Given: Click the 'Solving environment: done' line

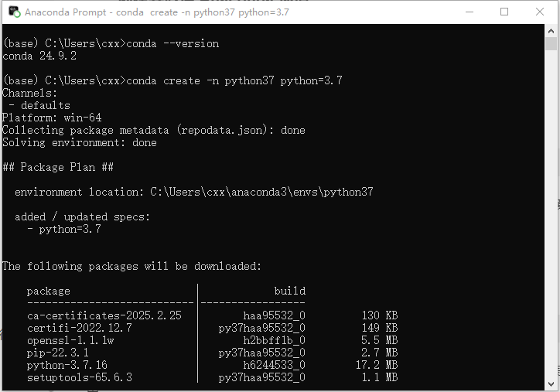Looking at the screenshot, I should tap(80, 142).
